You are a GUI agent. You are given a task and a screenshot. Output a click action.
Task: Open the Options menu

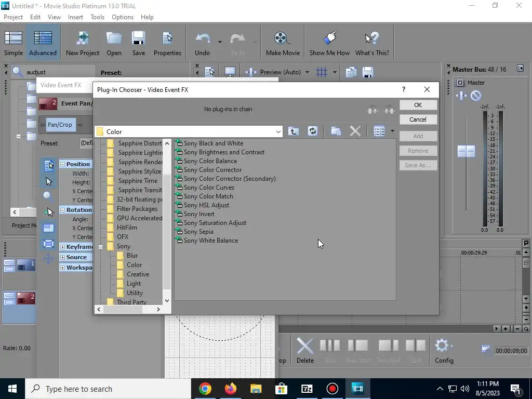tap(123, 17)
